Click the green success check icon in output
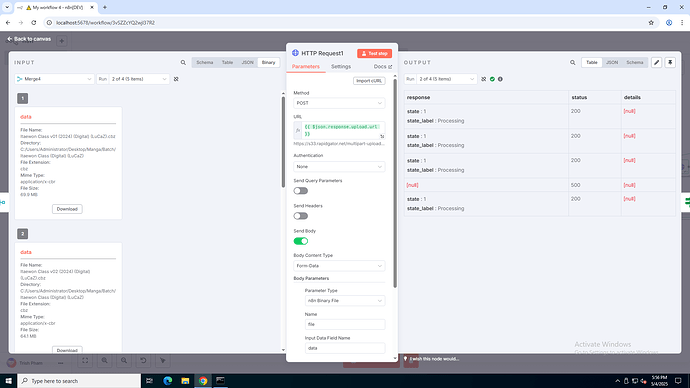Viewport: 690px width, 388px height. tap(492, 79)
